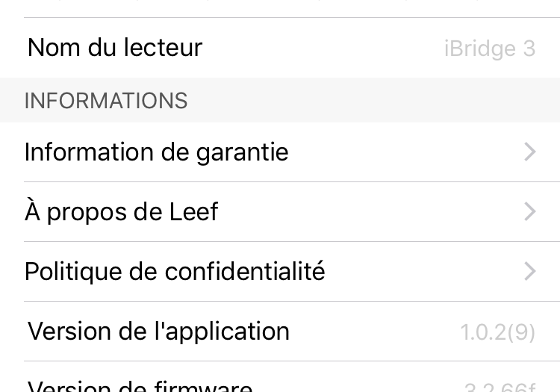Viewport: 560px width, 392px height.
Task: Expand the À propos de Leef chevron
Action: (x=529, y=212)
